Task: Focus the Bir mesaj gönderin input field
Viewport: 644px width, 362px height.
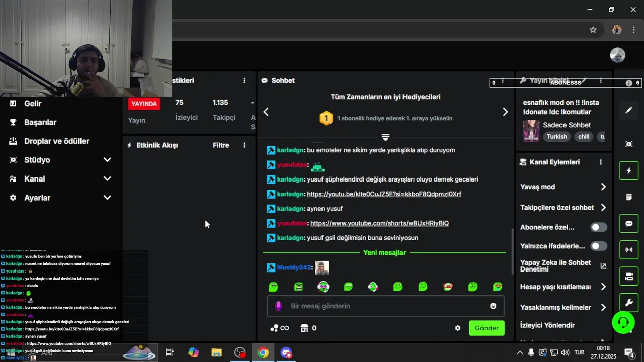Action: [385, 306]
